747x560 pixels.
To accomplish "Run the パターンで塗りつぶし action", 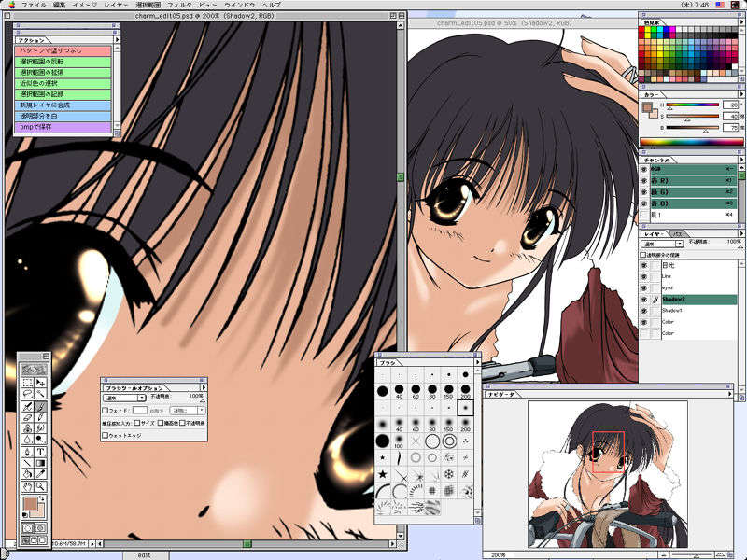I will 63,50.
